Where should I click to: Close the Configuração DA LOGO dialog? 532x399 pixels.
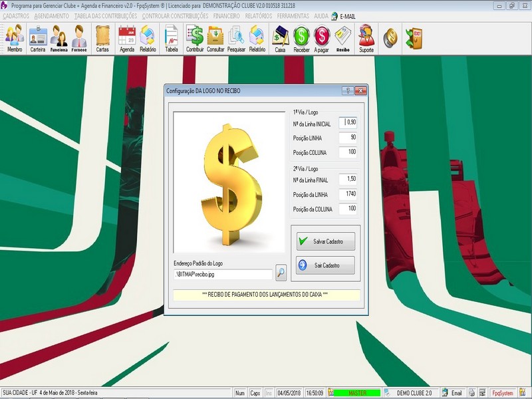360,90
